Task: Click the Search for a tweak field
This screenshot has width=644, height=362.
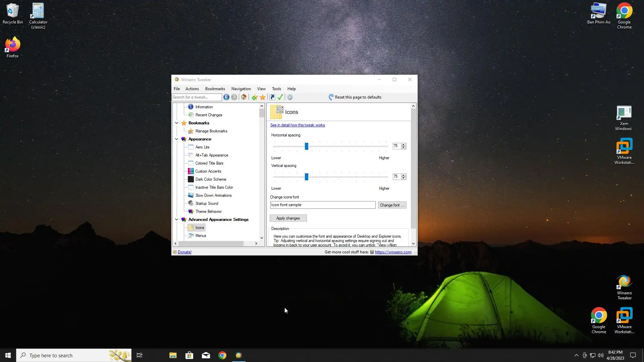Action: click(x=197, y=97)
